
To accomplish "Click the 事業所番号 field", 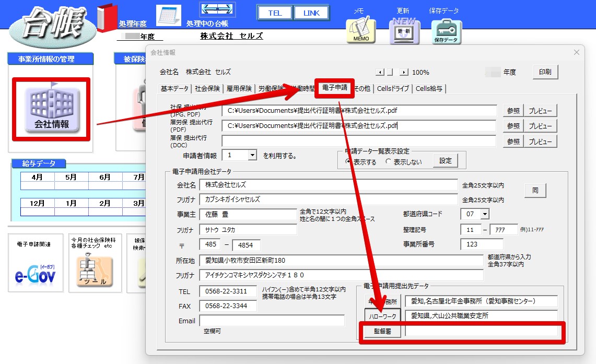I will click(x=482, y=244).
